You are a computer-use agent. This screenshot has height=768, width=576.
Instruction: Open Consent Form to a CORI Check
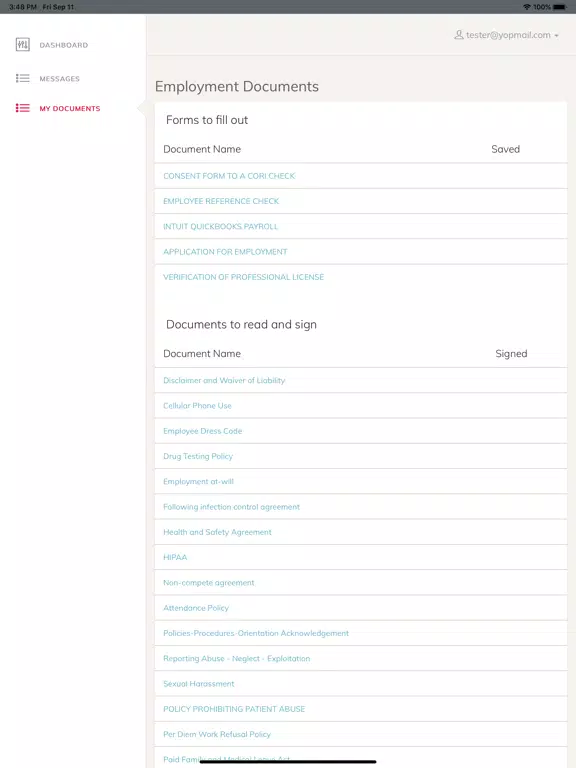229,176
